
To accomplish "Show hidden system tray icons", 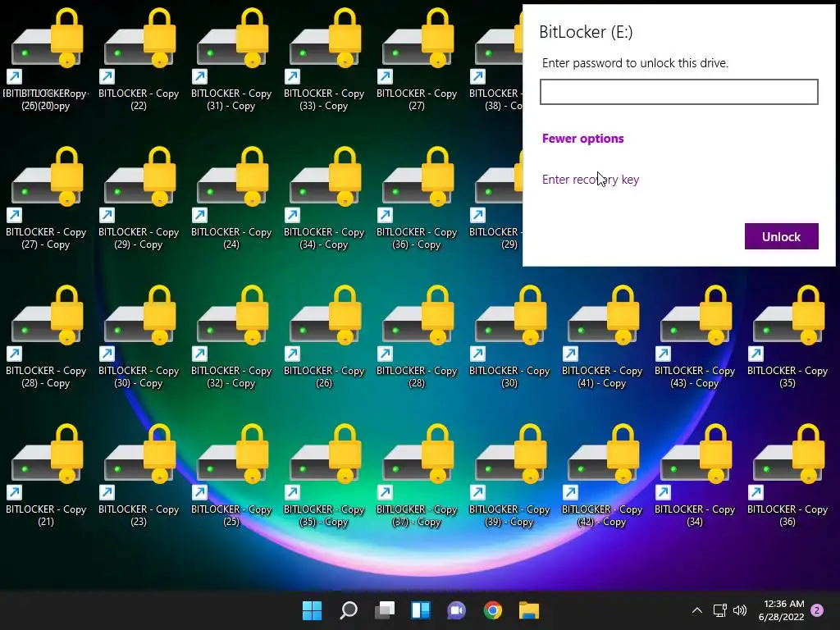I will tap(697, 610).
